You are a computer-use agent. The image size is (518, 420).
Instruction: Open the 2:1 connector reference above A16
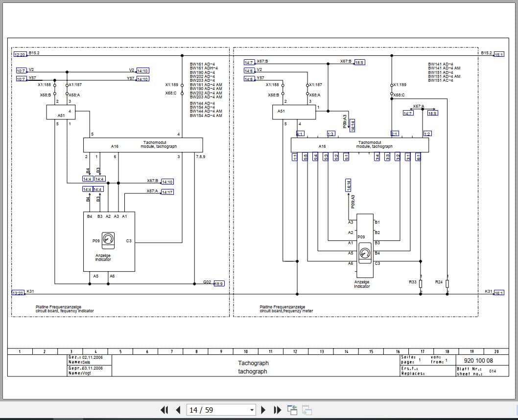395,134
